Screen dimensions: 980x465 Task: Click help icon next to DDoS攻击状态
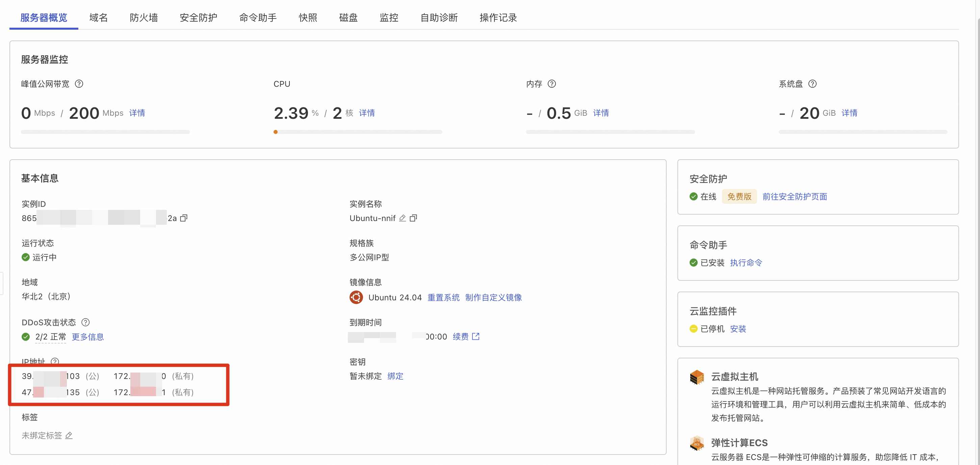pyautogui.click(x=85, y=322)
